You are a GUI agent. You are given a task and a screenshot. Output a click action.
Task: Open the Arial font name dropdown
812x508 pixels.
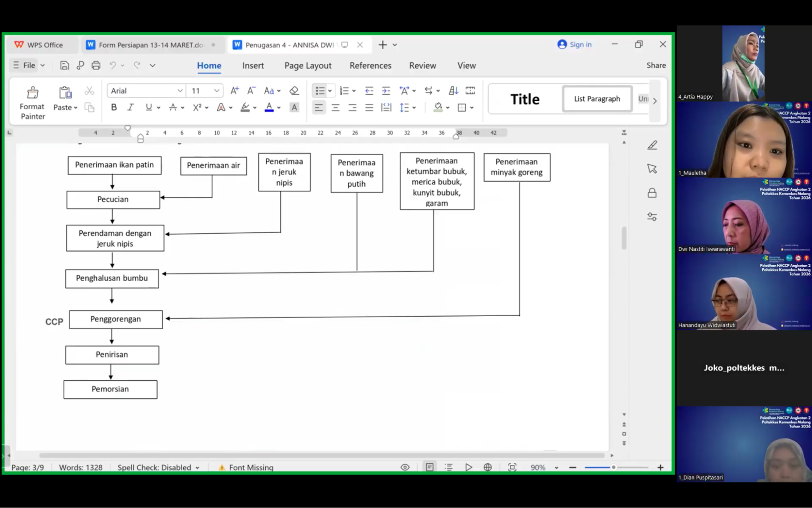[x=180, y=91]
